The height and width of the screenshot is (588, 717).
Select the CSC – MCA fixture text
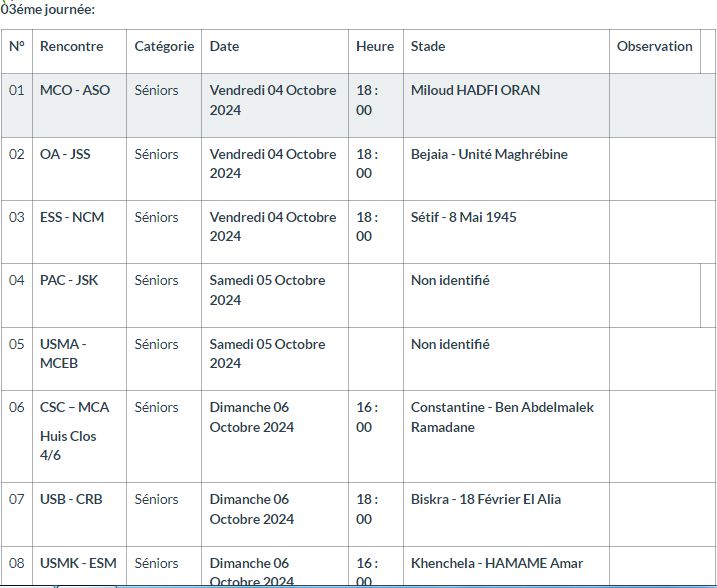click(75, 407)
